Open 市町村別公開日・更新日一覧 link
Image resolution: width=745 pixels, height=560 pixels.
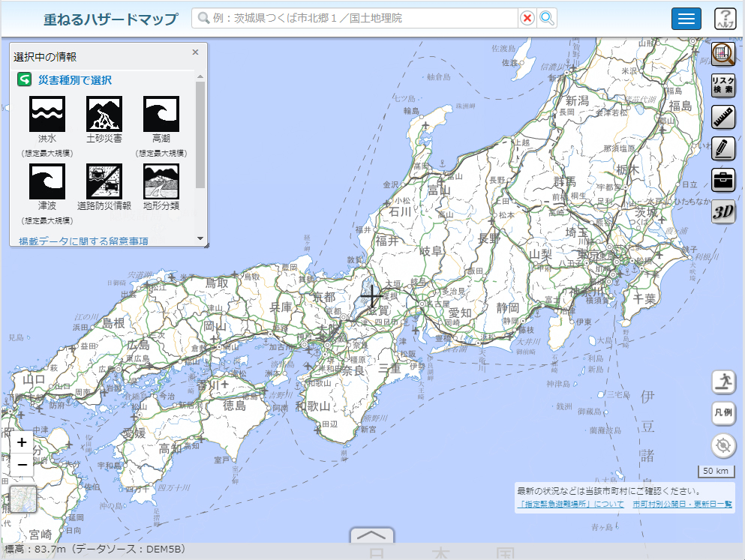(682, 505)
